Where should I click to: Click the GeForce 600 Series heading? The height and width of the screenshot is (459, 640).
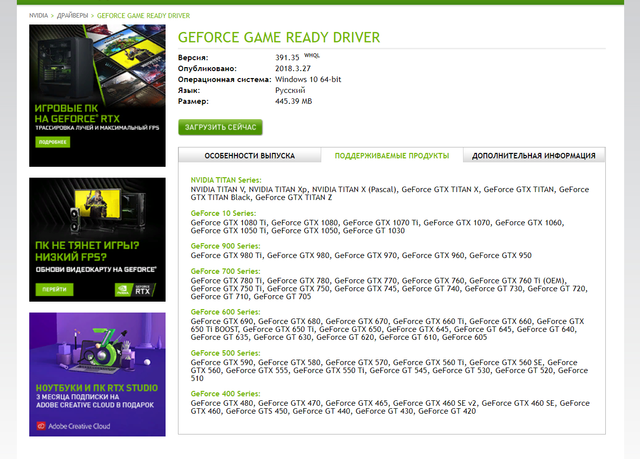point(225,312)
